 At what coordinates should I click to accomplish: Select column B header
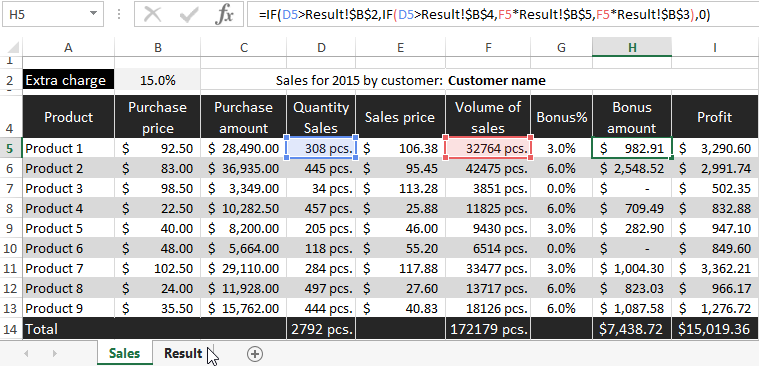coord(157,47)
